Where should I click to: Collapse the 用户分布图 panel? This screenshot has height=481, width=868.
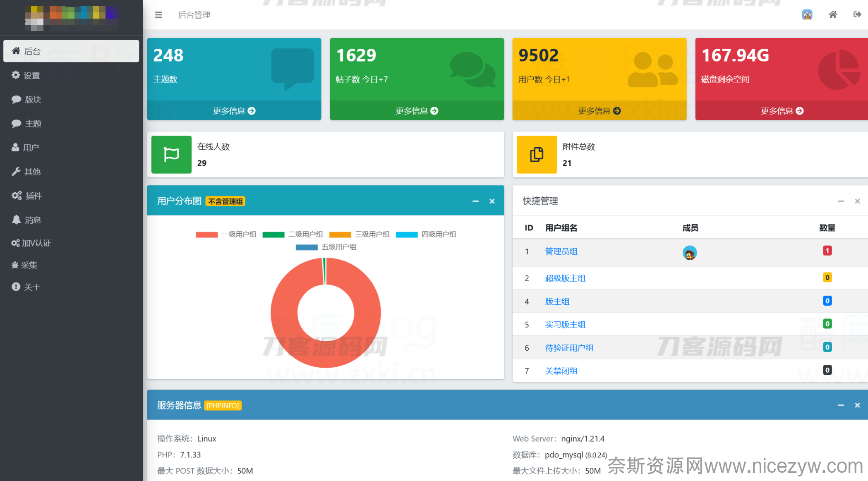click(x=475, y=201)
